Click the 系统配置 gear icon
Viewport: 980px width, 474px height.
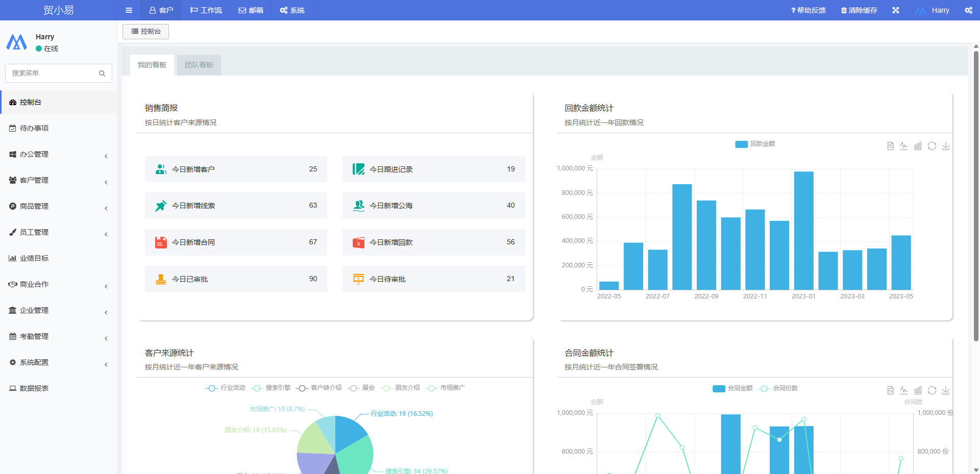[x=13, y=362]
